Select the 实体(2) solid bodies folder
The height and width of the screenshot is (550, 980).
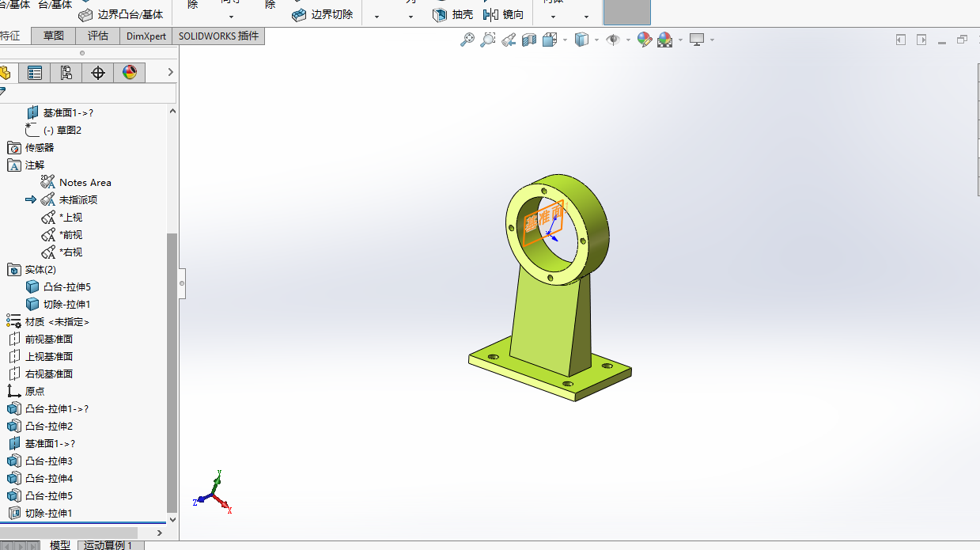[40, 270]
